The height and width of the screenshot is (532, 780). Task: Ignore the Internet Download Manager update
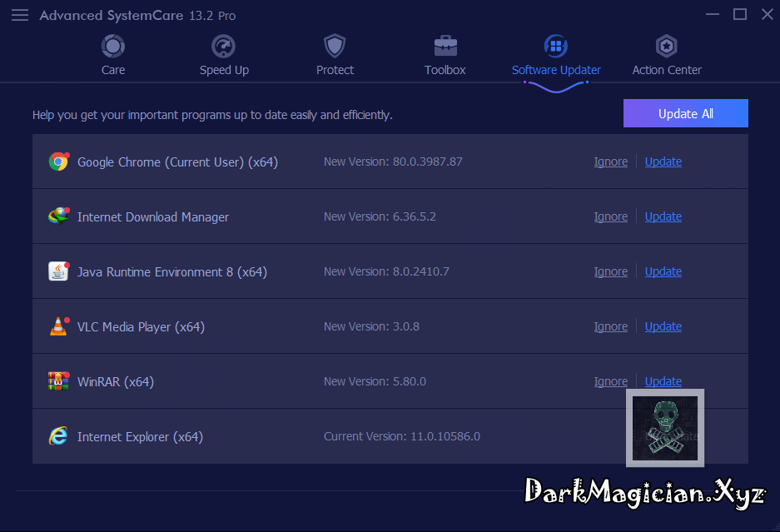point(610,216)
